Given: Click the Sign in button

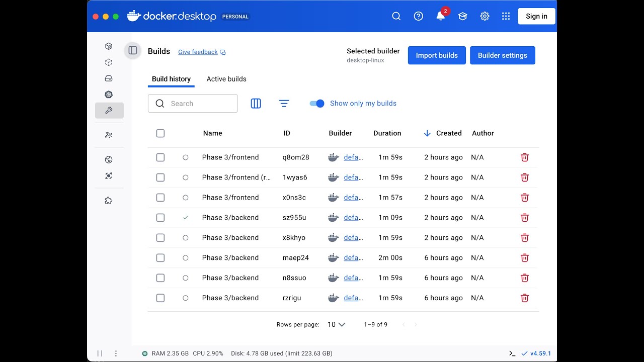Looking at the screenshot, I should pyautogui.click(x=536, y=16).
